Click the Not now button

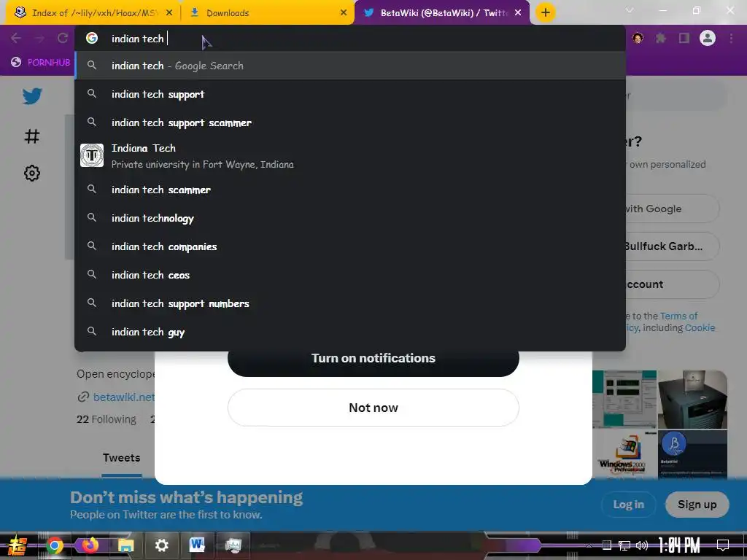[x=373, y=408]
